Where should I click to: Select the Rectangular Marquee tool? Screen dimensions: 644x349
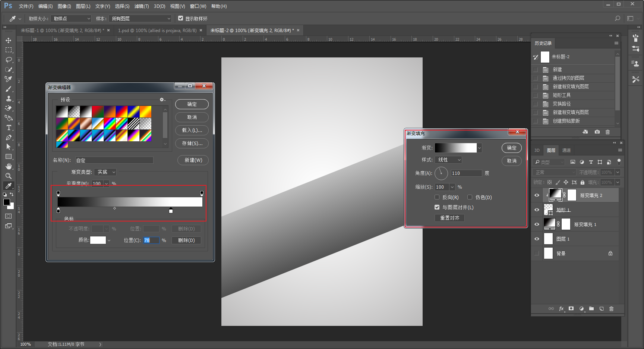9,50
